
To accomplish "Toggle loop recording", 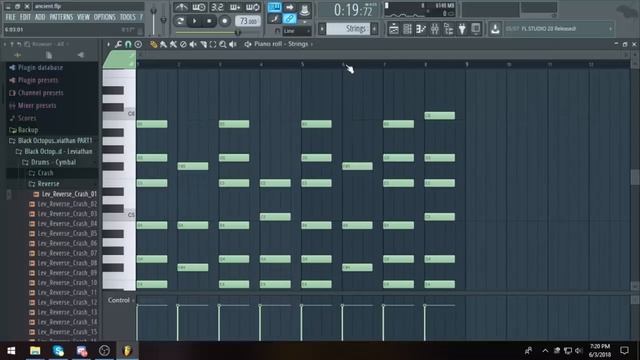I will tap(253, 7).
